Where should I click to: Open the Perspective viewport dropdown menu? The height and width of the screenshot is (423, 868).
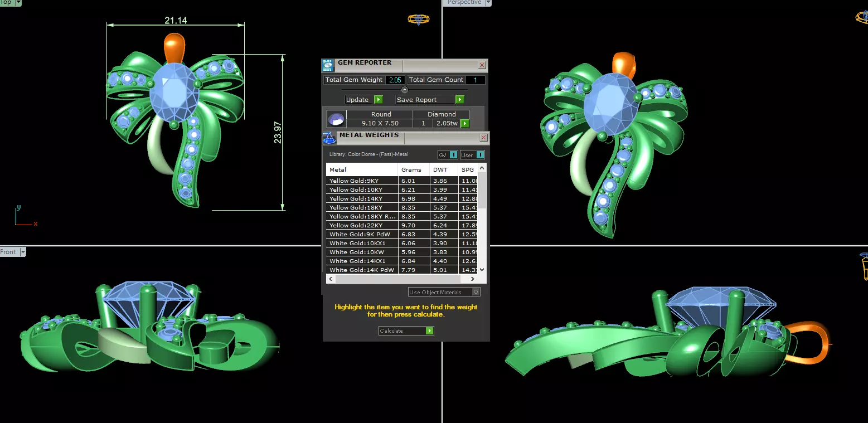(488, 3)
